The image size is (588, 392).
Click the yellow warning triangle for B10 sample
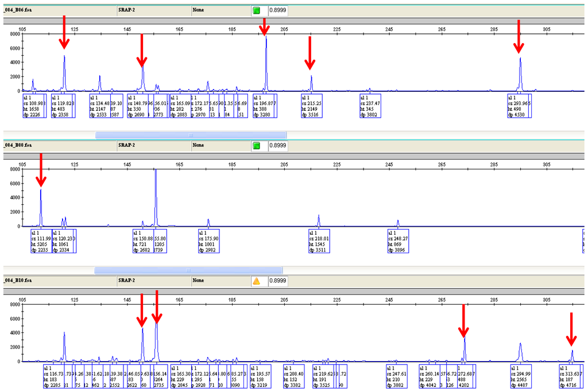pyautogui.click(x=256, y=281)
